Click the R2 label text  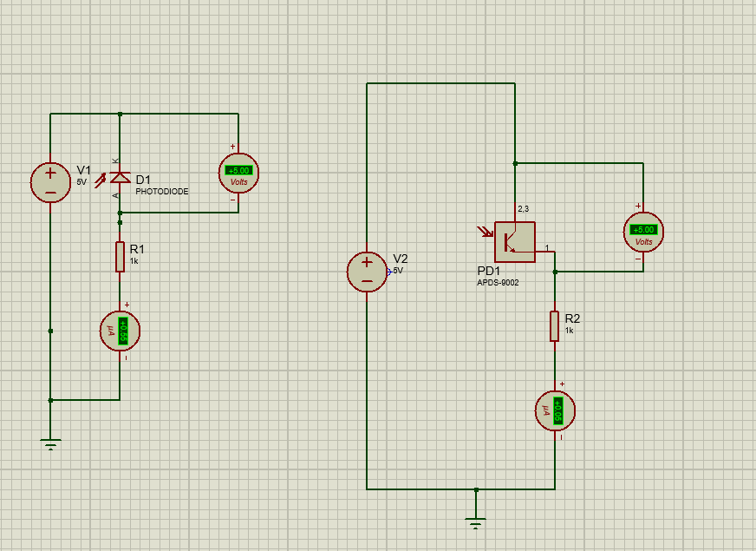point(572,318)
